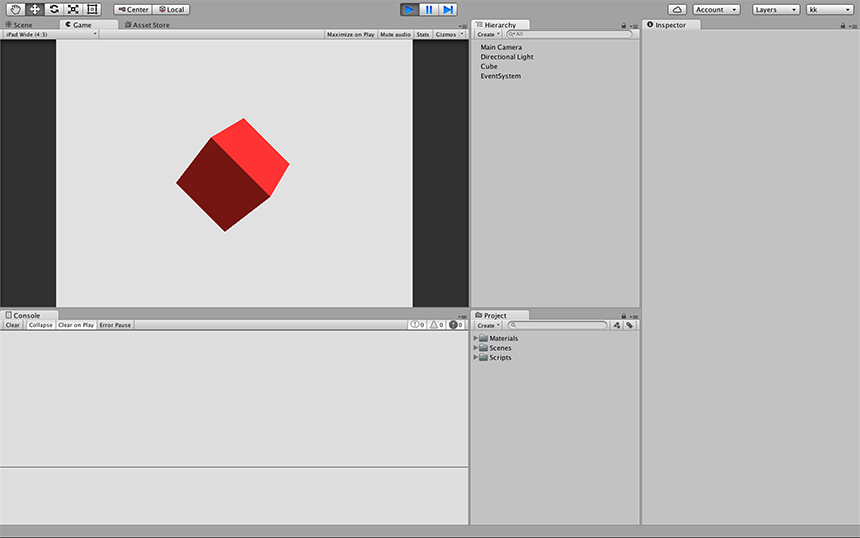Open the Account dropdown

716,9
